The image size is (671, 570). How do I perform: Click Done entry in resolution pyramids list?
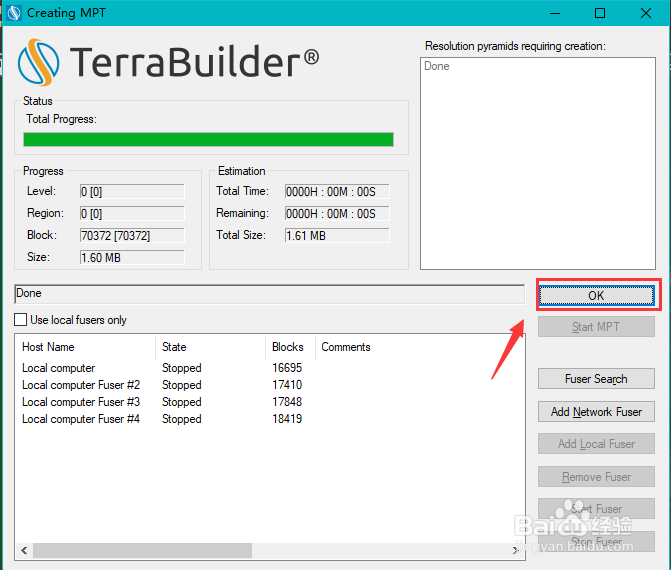click(x=436, y=66)
